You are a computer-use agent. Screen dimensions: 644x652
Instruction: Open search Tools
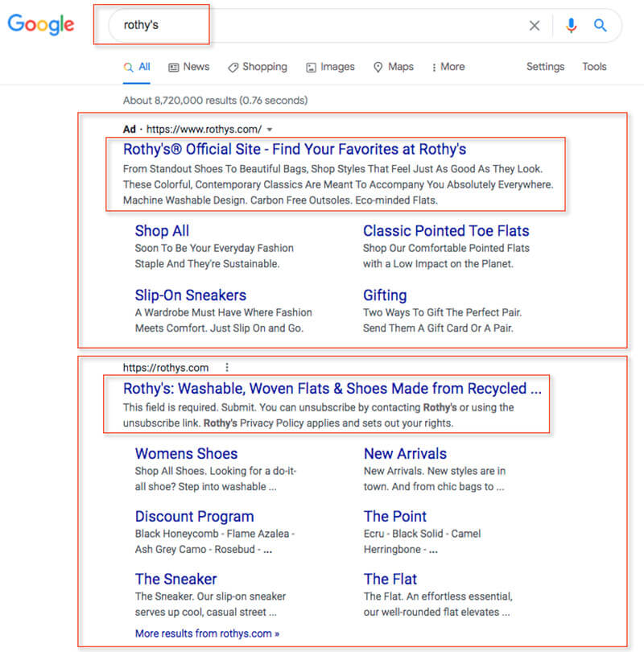(594, 67)
